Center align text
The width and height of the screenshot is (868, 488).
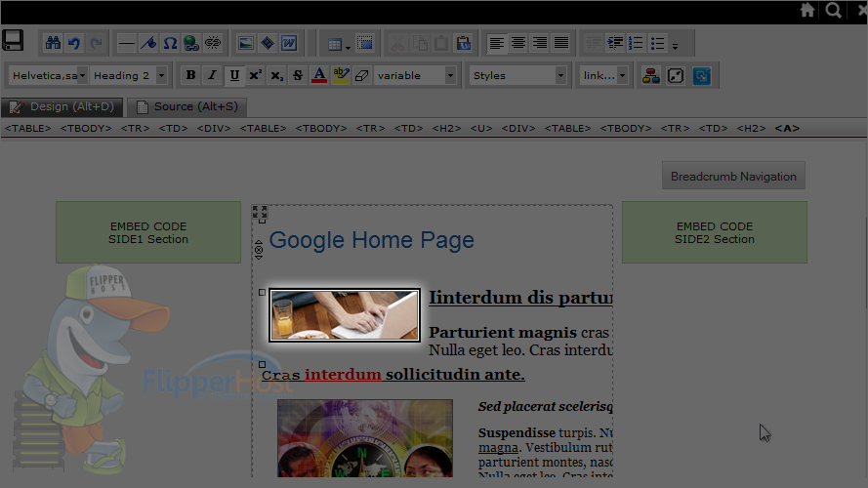click(518, 43)
